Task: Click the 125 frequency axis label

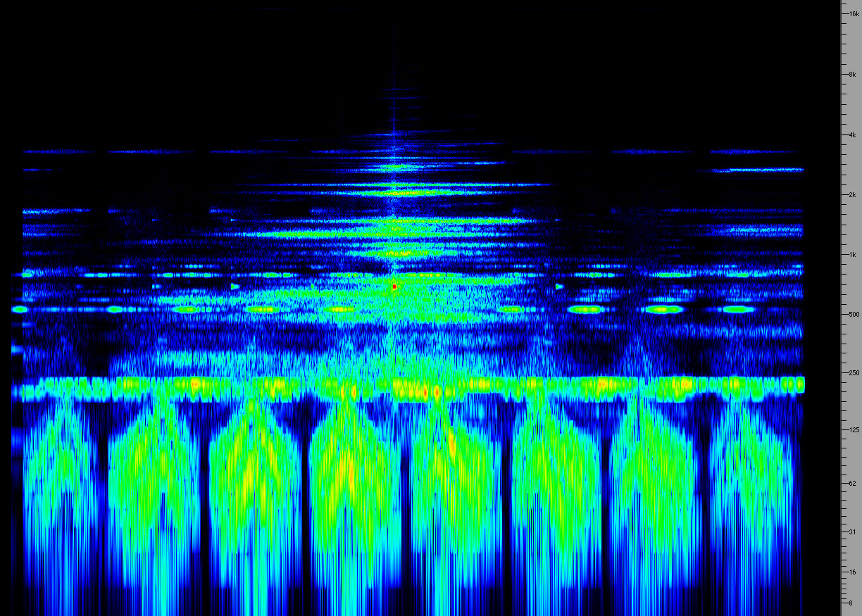Action: click(853, 429)
